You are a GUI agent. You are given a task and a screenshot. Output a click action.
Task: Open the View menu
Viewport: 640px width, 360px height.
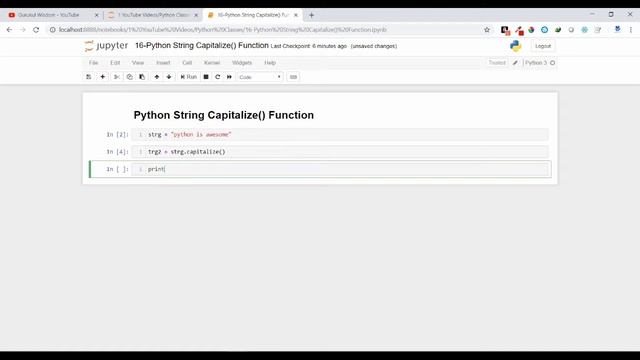138,63
